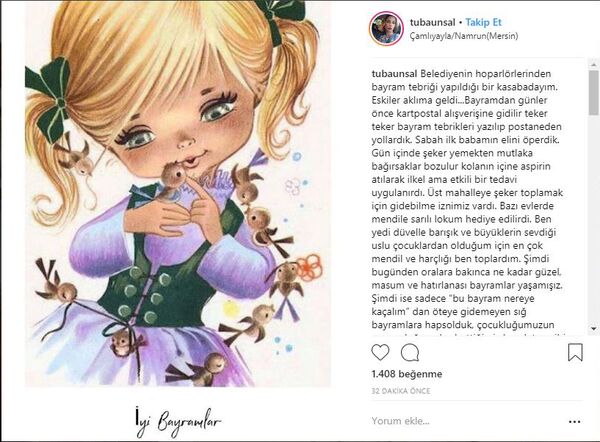Open the 32 DAKİKA ÖNCE timestamp
Viewport: 600px width, 442px height.
(401, 391)
